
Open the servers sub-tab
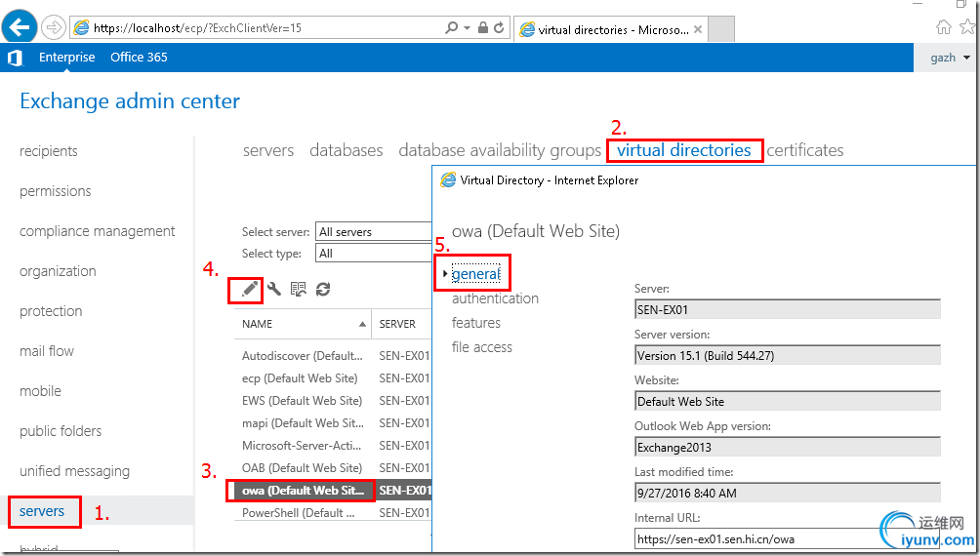point(268,150)
